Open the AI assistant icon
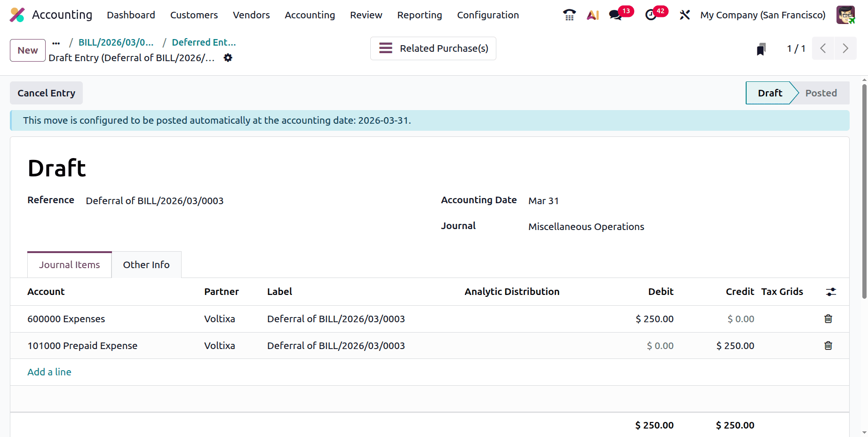This screenshot has height=437, width=868. (x=593, y=15)
